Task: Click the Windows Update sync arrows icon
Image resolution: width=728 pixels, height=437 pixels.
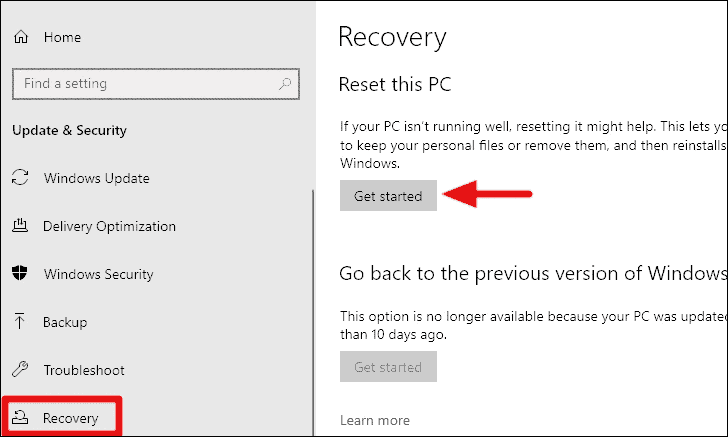Action: click(x=20, y=177)
